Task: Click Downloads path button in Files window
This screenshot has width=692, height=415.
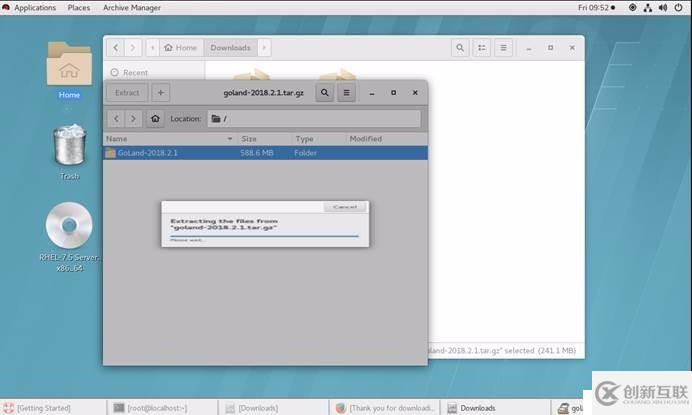Action: click(230, 48)
